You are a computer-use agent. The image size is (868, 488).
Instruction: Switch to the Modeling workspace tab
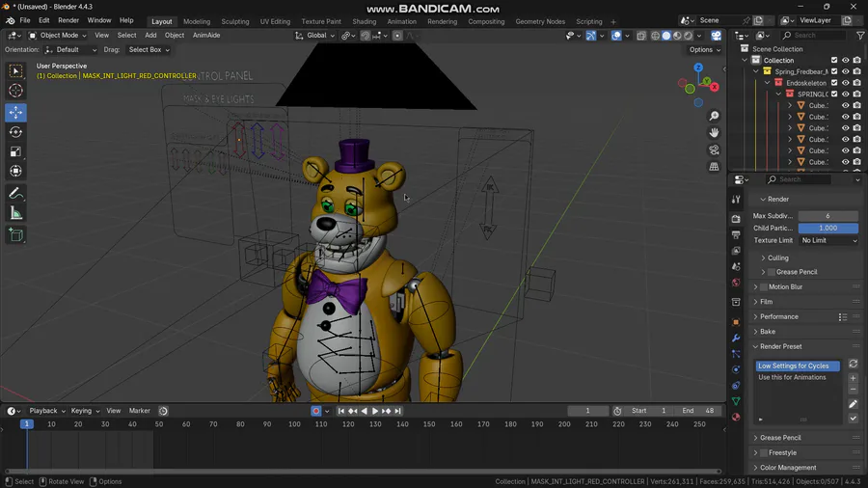[x=197, y=21]
